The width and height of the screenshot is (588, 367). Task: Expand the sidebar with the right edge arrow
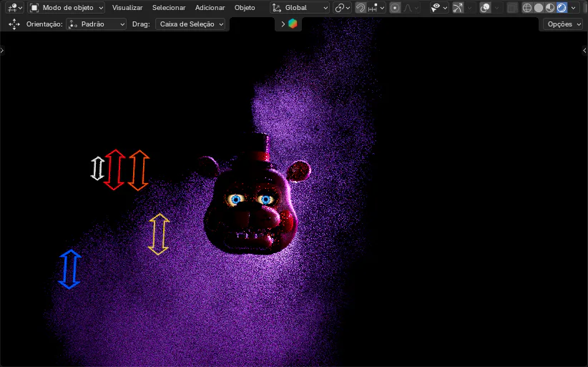point(585,50)
